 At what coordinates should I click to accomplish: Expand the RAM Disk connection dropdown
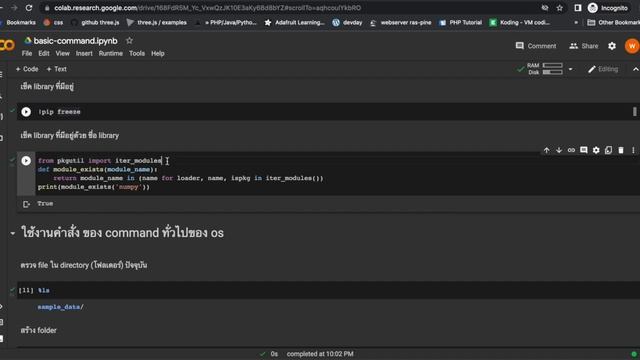coord(570,69)
